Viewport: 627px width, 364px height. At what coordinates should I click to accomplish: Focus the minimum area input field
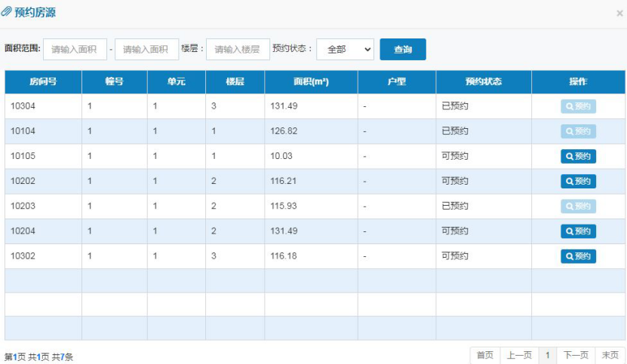(x=75, y=49)
